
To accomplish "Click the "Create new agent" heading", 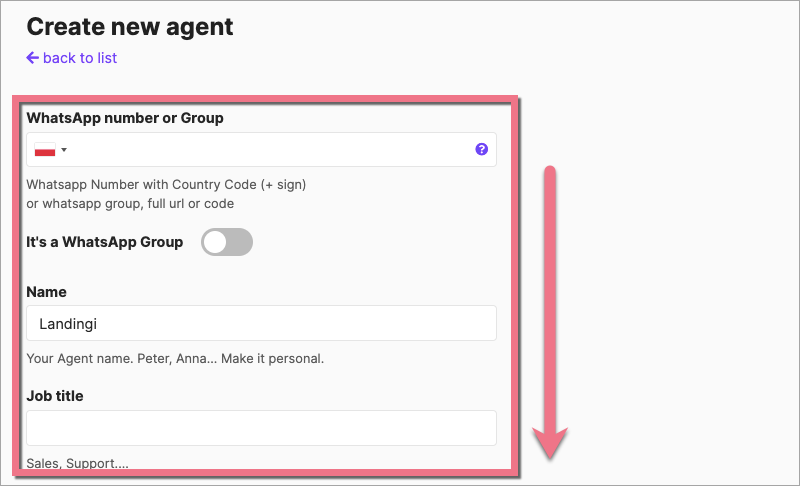I will (x=130, y=26).
